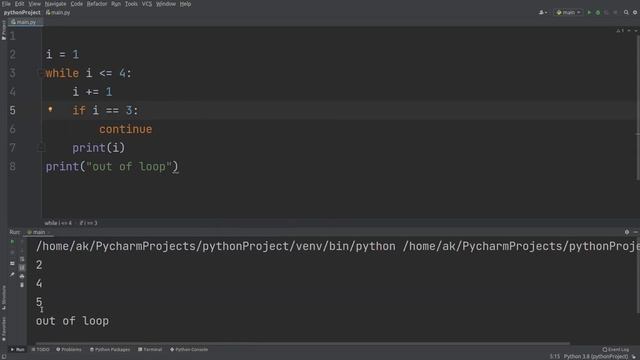The image size is (640, 360).
Task: Open the Python Packages tool window
Action: pos(110,349)
